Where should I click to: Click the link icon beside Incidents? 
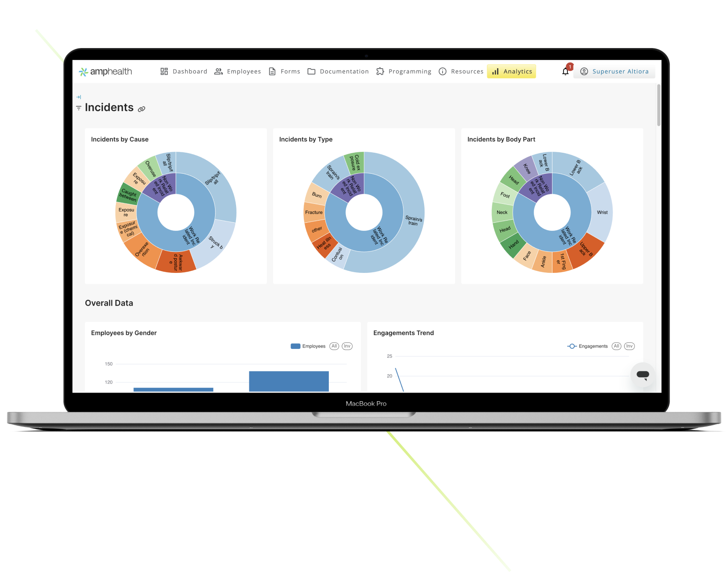click(142, 109)
